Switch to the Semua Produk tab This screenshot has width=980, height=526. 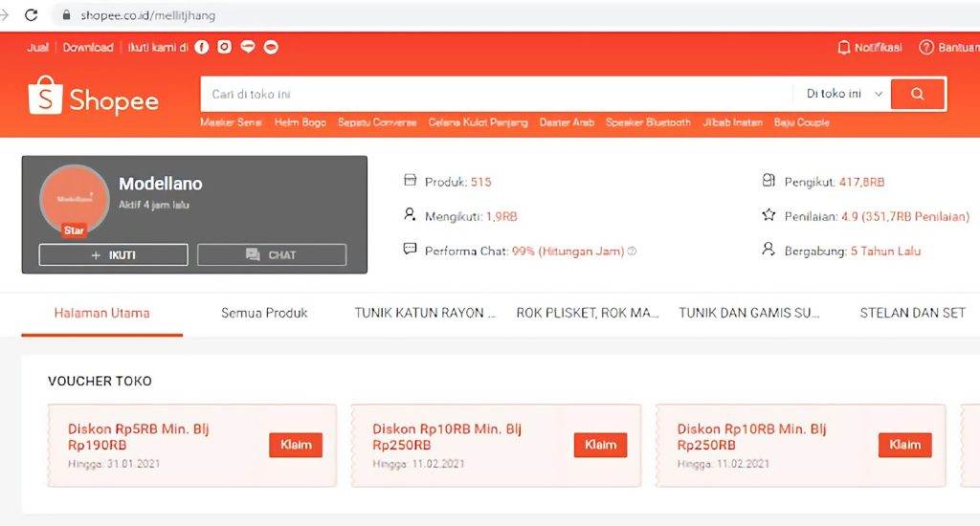(x=264, y=313)
